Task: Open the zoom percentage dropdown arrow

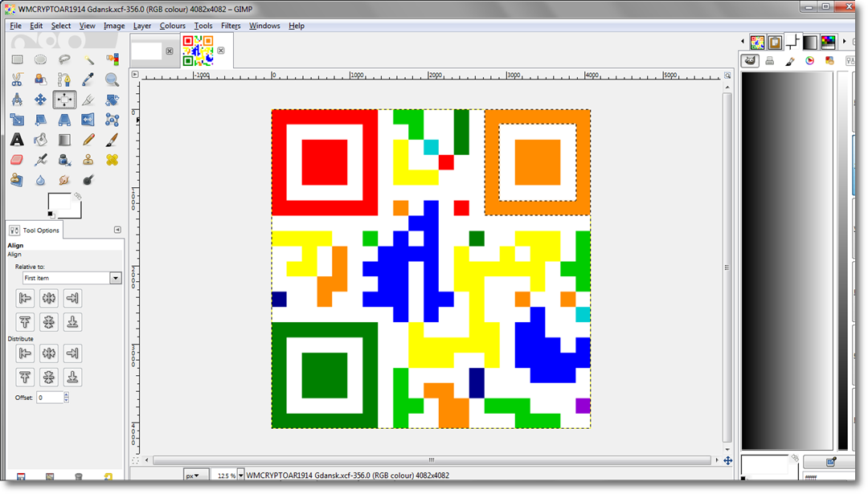Action: [x=241, y=476]
